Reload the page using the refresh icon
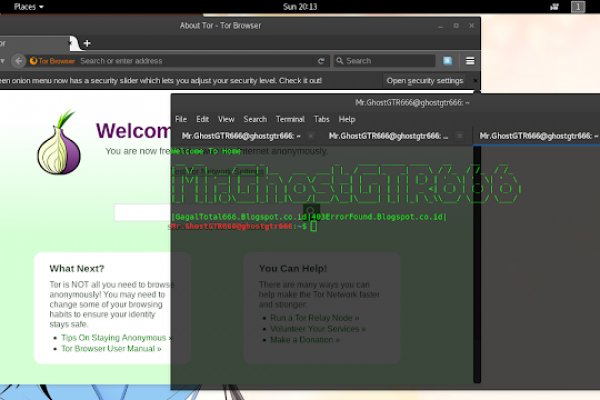Screen dimensions: 600x400 tap(321, 61)
